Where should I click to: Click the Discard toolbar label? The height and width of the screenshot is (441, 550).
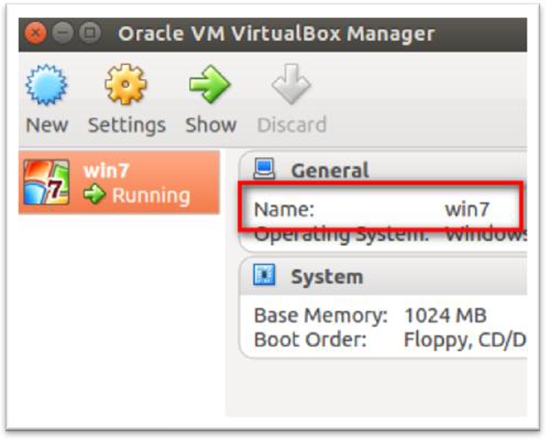[x=292, y=125]
